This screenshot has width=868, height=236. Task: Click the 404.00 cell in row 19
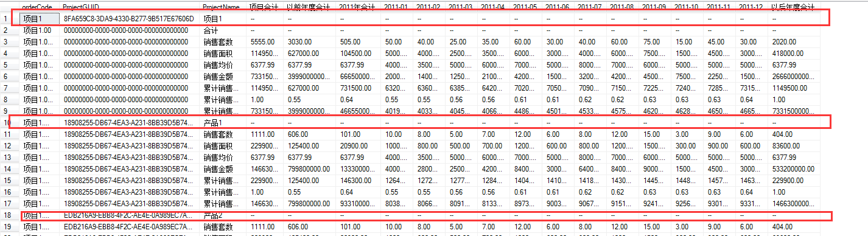coord(782,227)
